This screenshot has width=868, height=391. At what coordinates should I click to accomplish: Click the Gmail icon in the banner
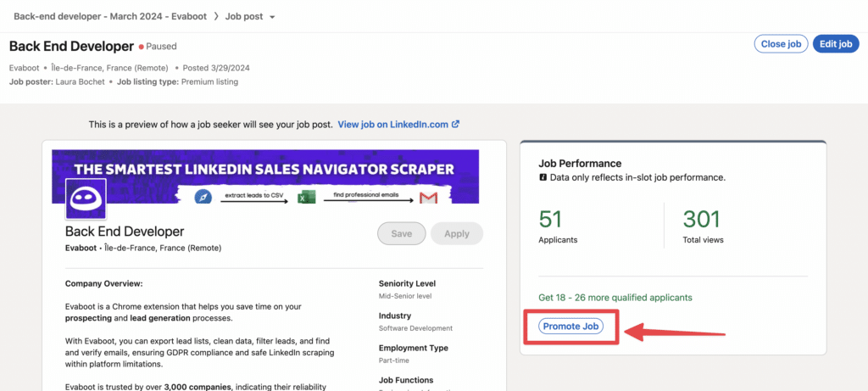tap(428, 197)
